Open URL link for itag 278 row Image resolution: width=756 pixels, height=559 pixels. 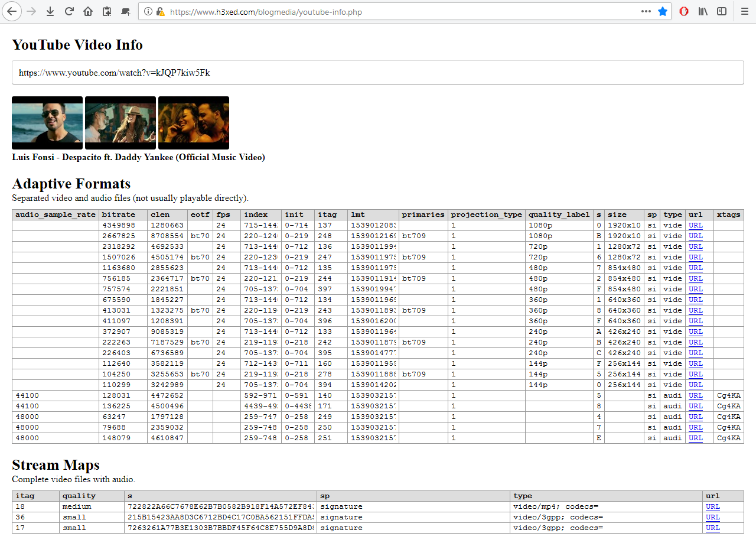(696, 374)
